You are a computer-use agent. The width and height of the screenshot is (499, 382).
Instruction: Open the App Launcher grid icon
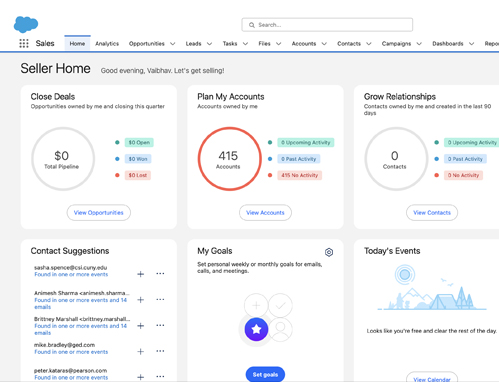coord(24,43)
